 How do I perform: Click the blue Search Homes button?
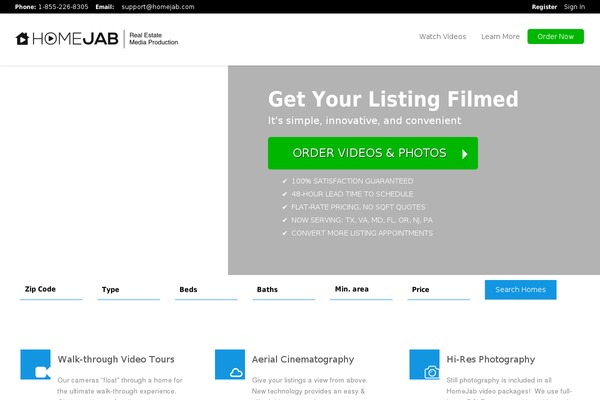pos(520,290)
